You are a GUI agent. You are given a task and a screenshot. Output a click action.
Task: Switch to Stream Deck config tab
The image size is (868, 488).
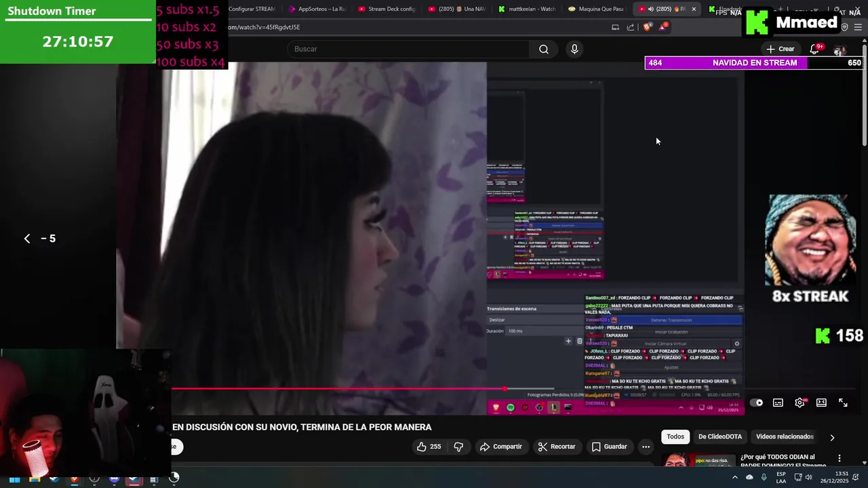coord(387,9)
